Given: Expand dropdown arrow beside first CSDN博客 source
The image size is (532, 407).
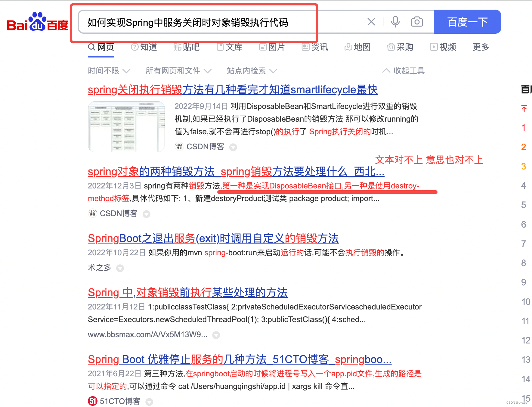Looking at the screenshot, I should tap(233, 147).
